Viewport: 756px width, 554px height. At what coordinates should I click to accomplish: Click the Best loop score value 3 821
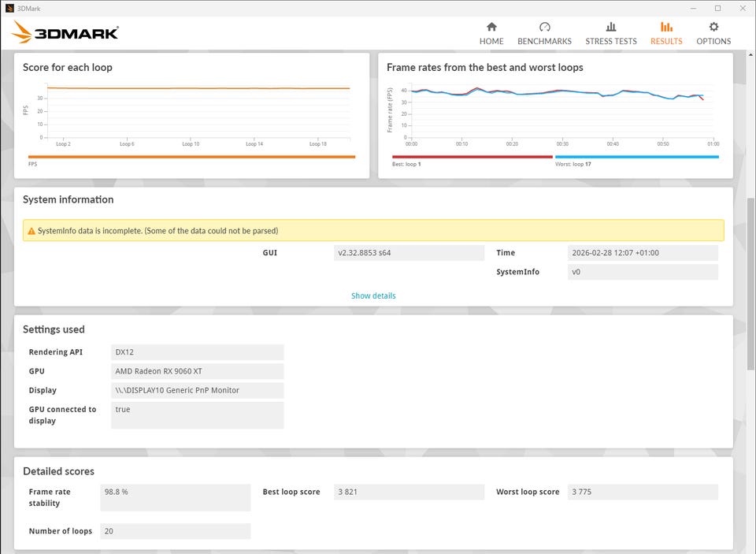(x=408, y=492)
